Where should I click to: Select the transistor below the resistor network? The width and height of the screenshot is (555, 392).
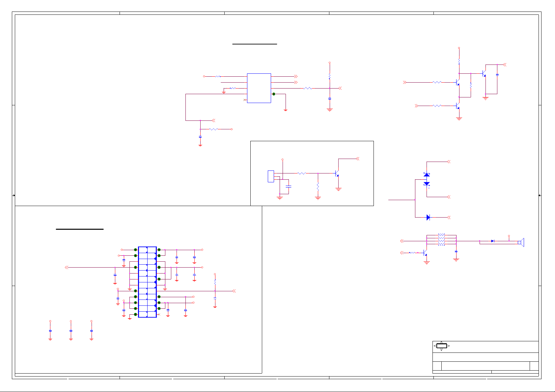click(425, 253)
